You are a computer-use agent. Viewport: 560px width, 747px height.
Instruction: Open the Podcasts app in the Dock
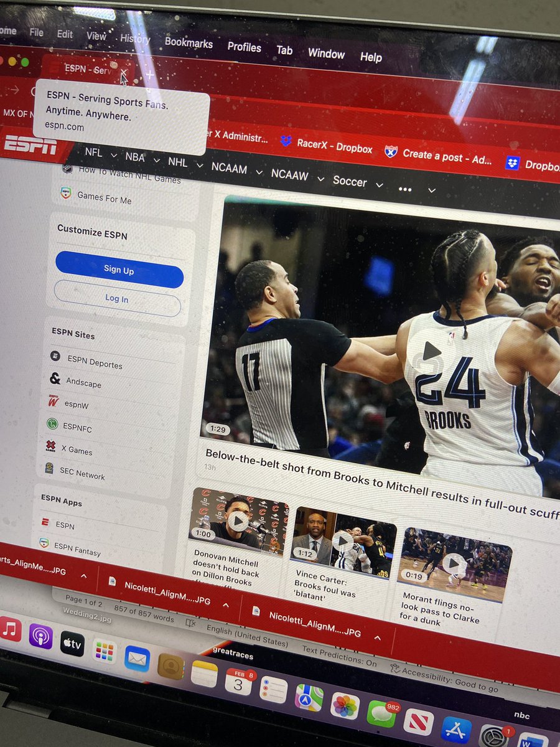click(40, 636)
